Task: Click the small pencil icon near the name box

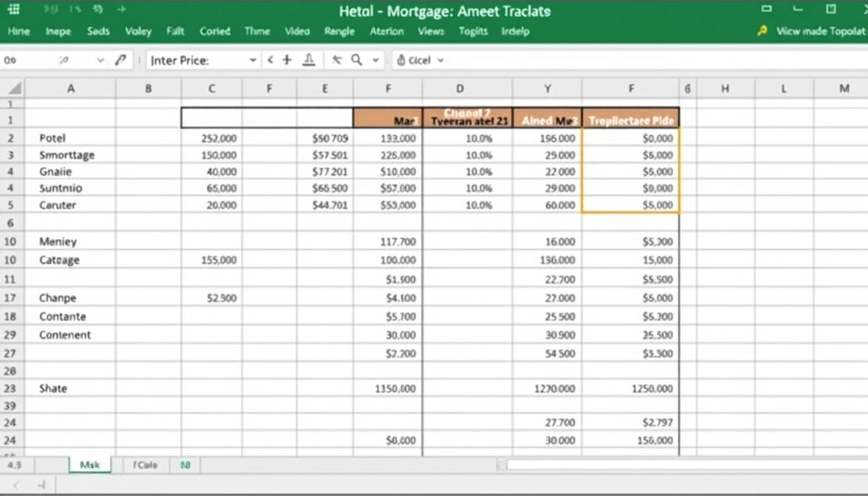Action: point(64,60)
